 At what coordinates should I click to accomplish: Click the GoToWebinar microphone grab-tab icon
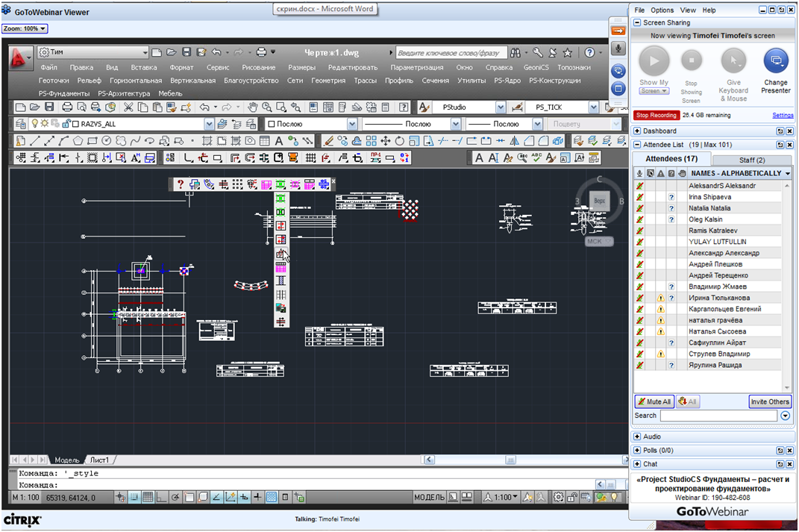(x=618, y=48)
